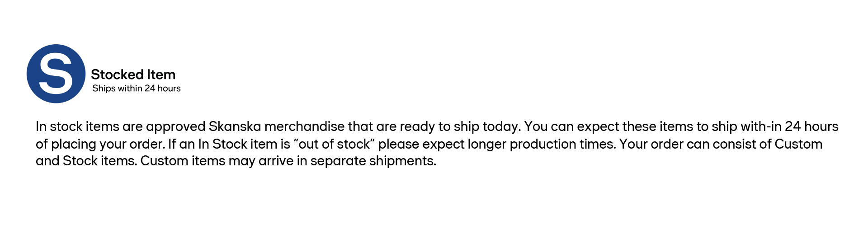The image size is (868, 229).
Task: Click 'In stock items are' opening words
Action: (x=89, y=126)
